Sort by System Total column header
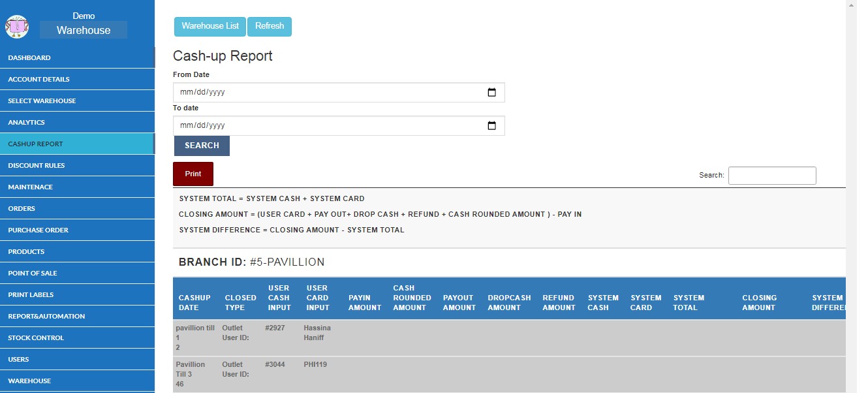 [689, 302]
